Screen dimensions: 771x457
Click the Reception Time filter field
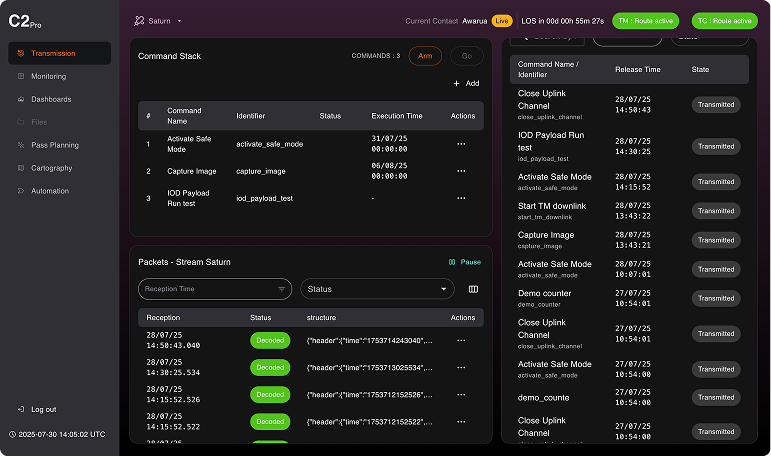click(215, 289)
